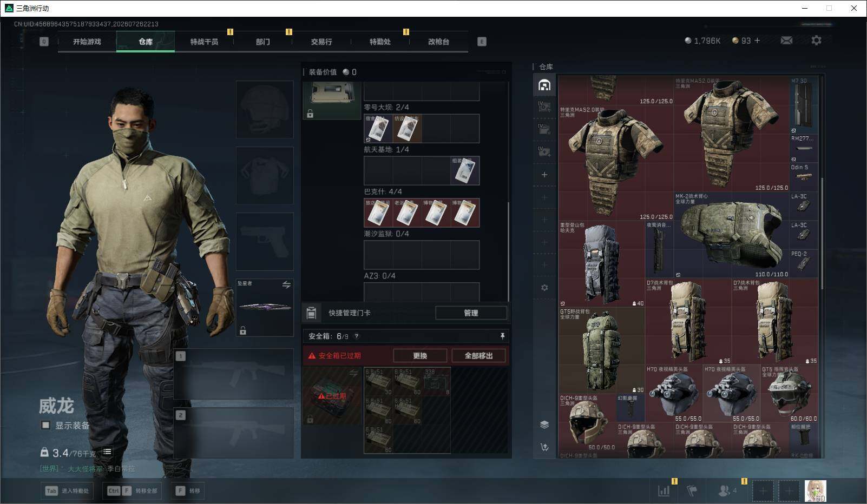Open the first extended storage box icon

click(x=544, y=107)
